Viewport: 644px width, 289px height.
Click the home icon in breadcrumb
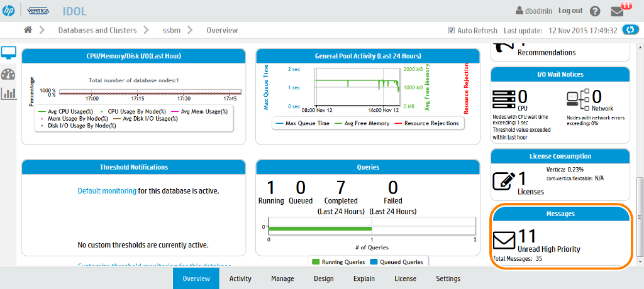coord(28,30)
